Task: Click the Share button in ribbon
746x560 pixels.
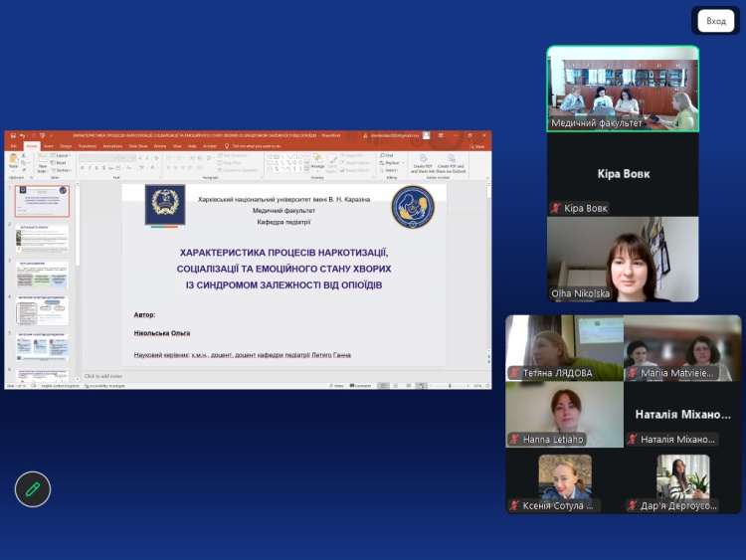Action: pos(478,145)
